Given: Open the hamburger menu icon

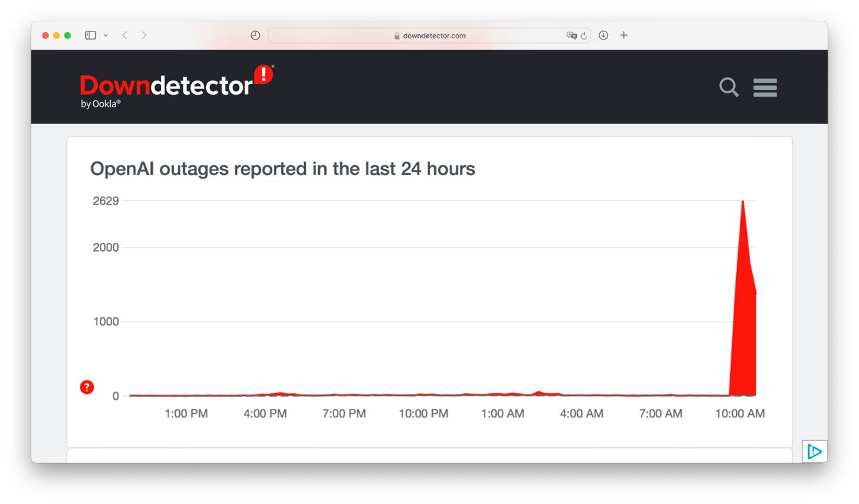Looking at the screenshot, I should coord(765,87).
